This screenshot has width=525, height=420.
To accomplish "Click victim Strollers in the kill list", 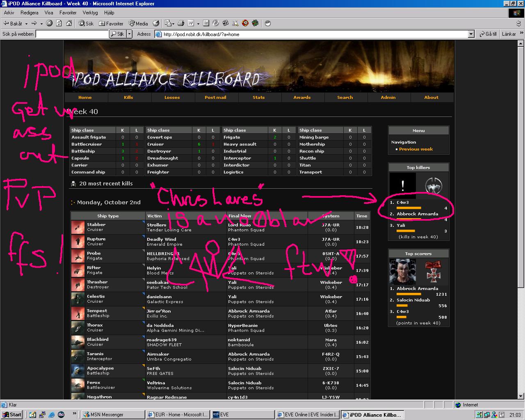I will tap(157, 225).
